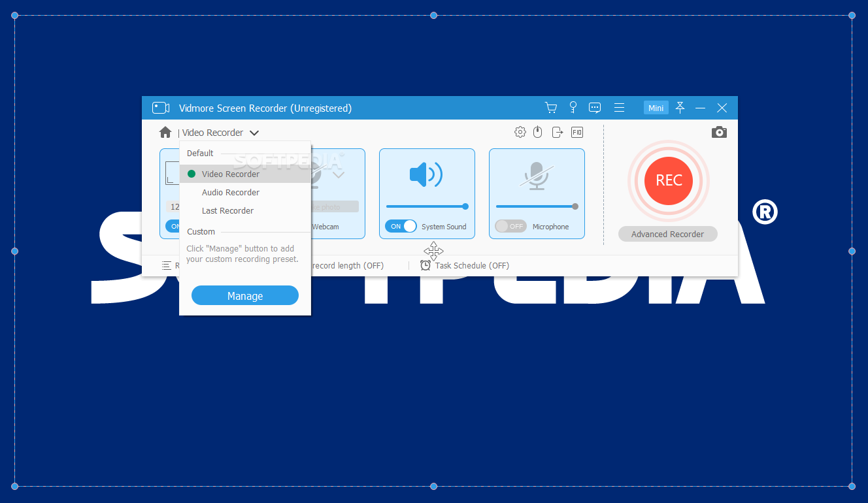Click the Task Schedule clock icon

point(426,265)
